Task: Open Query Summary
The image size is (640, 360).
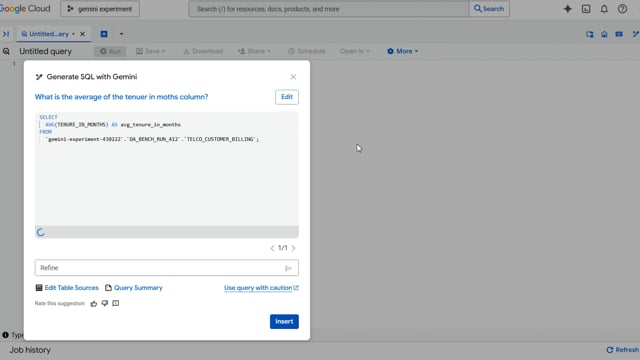Action: (x=134, y=288)
